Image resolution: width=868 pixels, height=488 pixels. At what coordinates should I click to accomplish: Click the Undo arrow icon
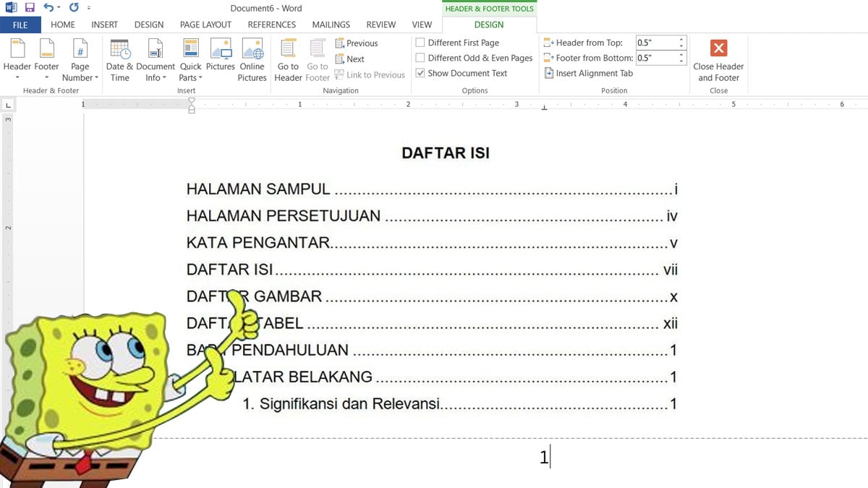click(48, 8)
